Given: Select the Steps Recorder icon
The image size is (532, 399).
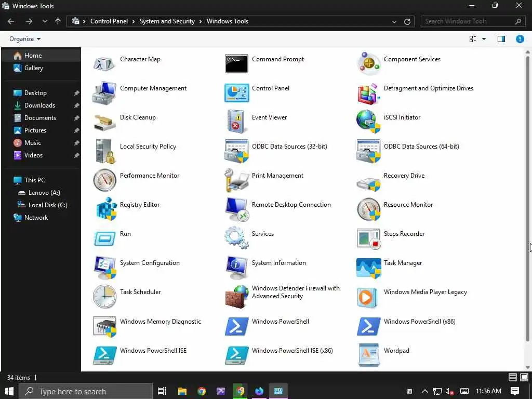Looking at the screenshot, I should [x=368, y=239].
